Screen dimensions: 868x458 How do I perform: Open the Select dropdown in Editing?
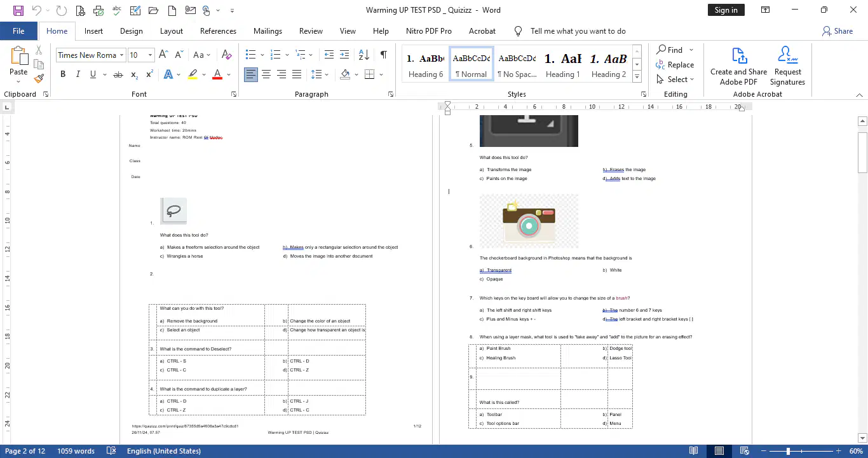676,80
